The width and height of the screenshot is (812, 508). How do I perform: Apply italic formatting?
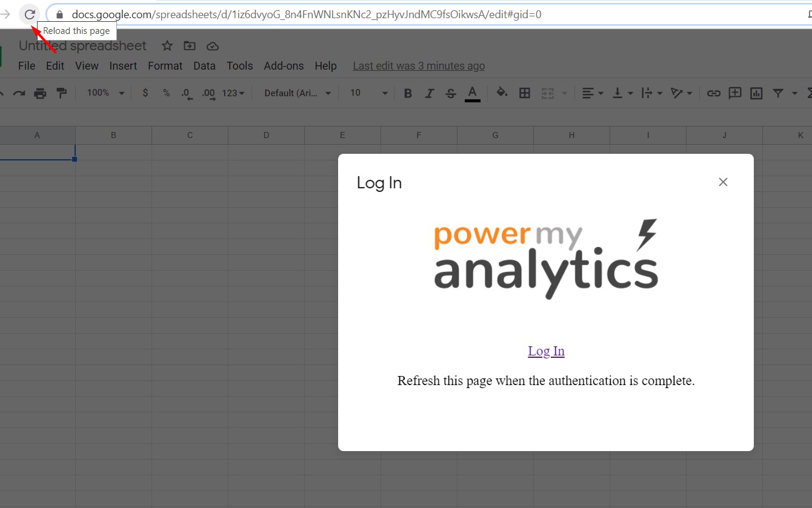(x=429, y=93)
